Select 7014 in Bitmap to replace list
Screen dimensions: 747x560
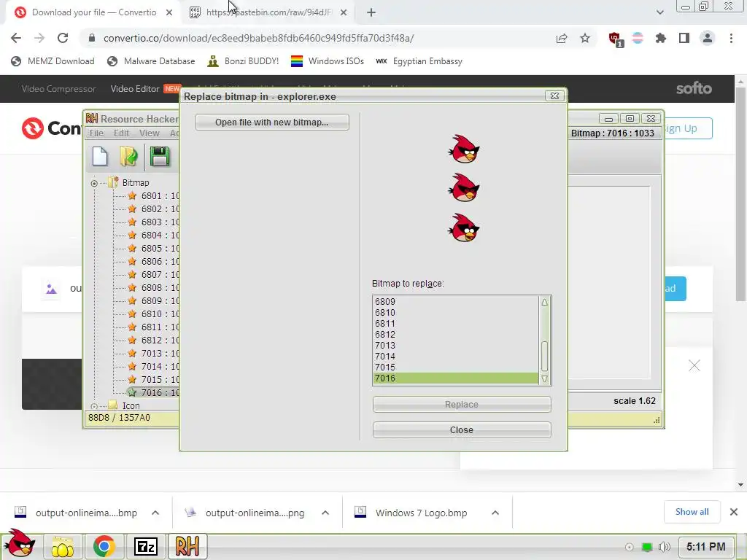coord(456,356)
